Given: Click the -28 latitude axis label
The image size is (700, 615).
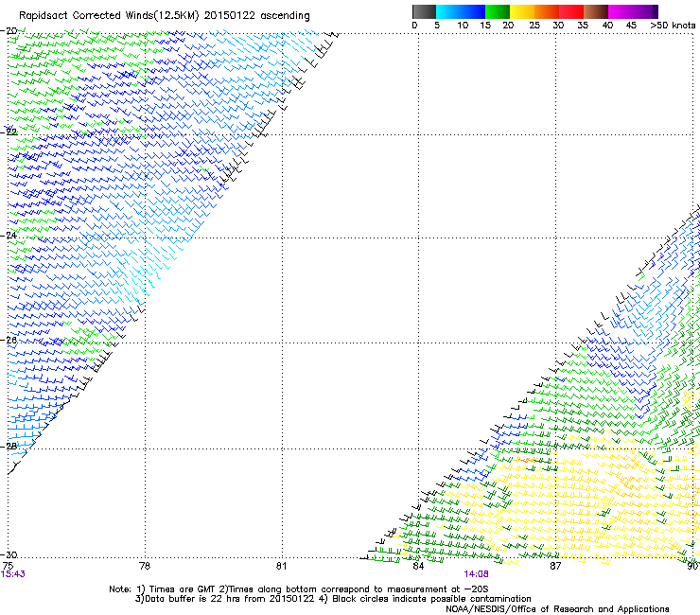Looking at the screenshot, I should tap(9, 446).
